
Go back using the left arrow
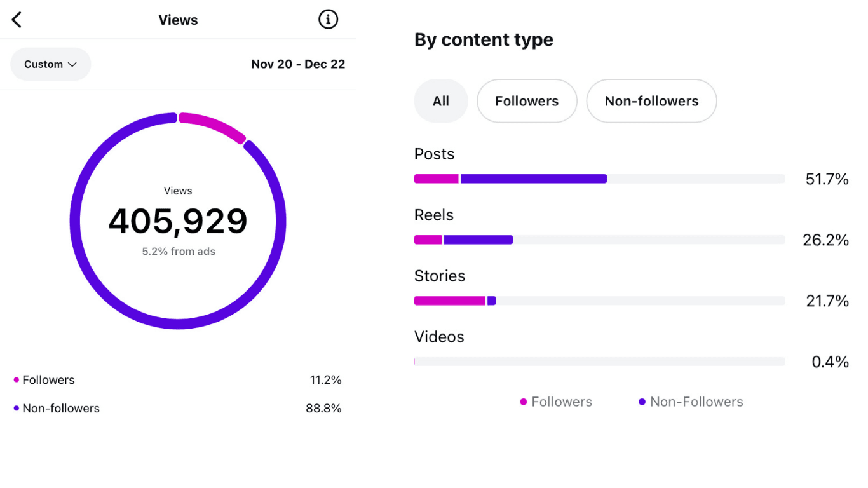pyautogui.click(x=17, y=20)
